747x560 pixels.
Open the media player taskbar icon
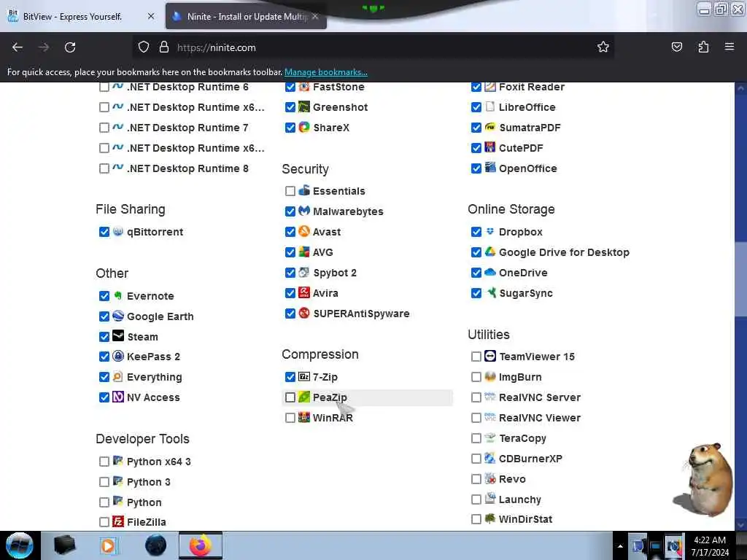(x=108, y=545)
